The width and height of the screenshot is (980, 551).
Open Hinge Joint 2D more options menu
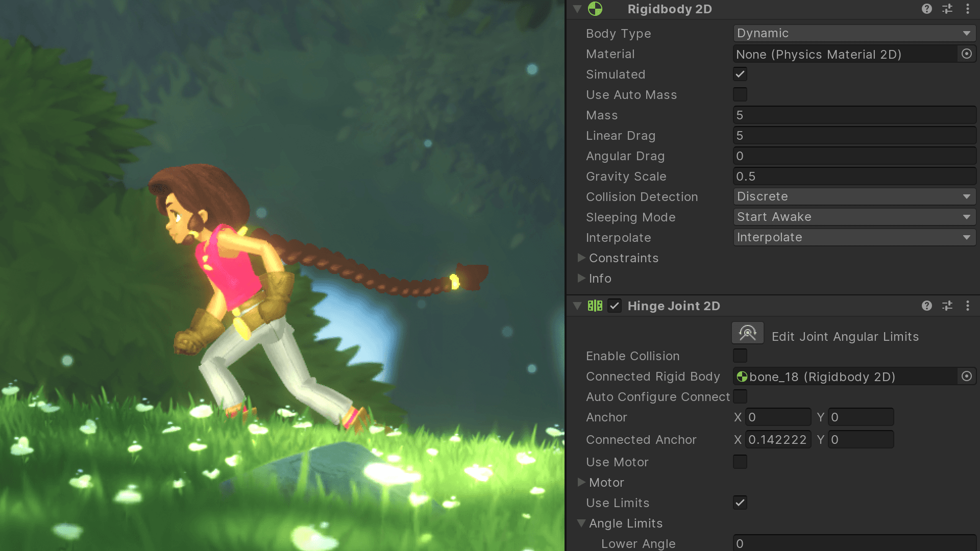coord(968,306)
